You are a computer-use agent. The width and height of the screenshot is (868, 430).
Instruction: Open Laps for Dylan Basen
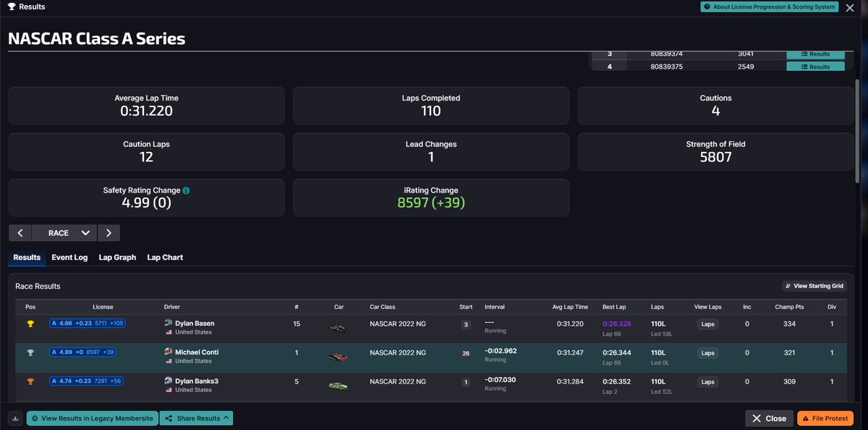tap(707, 324)
